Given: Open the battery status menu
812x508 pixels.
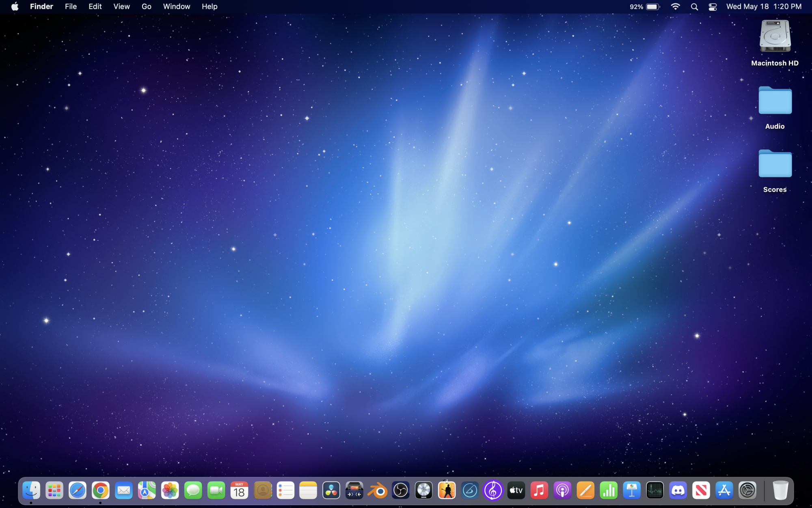Looking at the screenshot, I should pyautogui.click(x=653, y=7).
